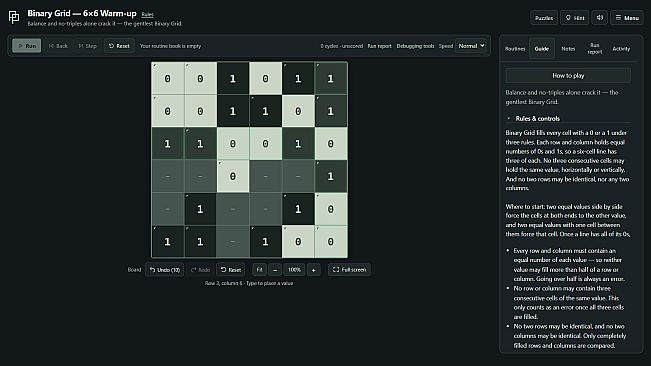Screen dimensions: 651x366
Task: Select empty cell row 5 column 1
Action: point(167,209)
